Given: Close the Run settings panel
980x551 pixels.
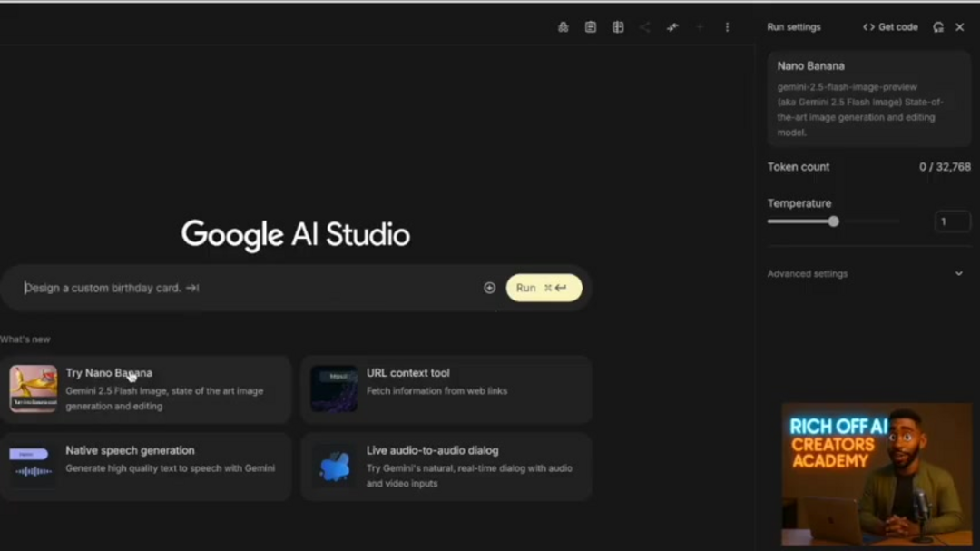Looking at the screenshot, I should 960,27.
